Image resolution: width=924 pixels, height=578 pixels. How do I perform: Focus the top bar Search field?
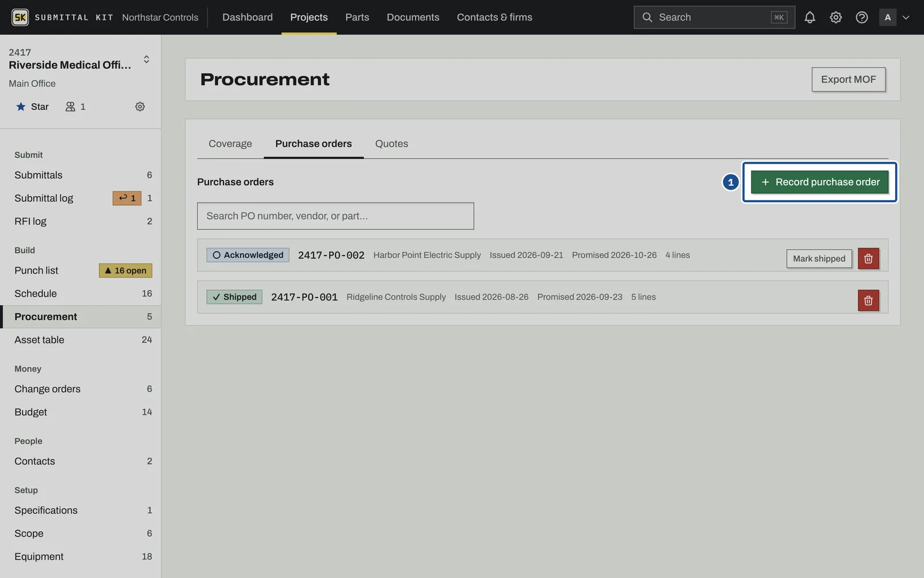pos(714,17)
